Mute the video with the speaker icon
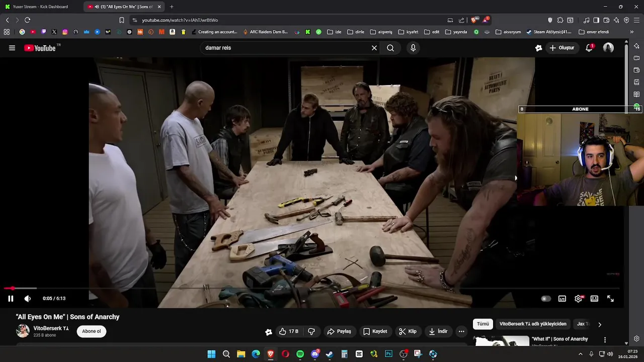This screenshot has height=362, width=644. tap(28, 299)
